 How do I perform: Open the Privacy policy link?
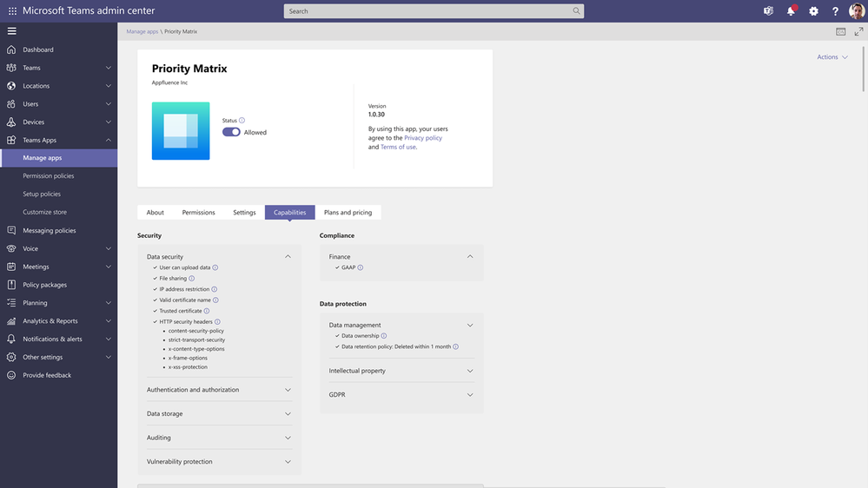point(423,138)
